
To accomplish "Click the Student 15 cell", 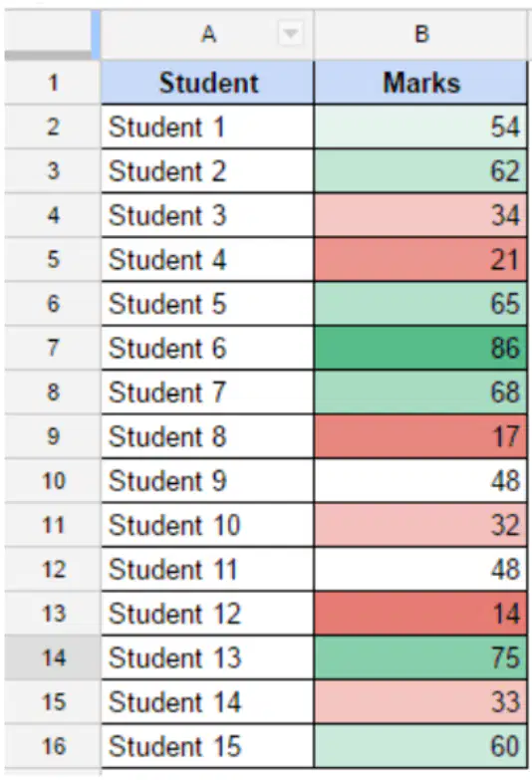I will coord(207,746).
